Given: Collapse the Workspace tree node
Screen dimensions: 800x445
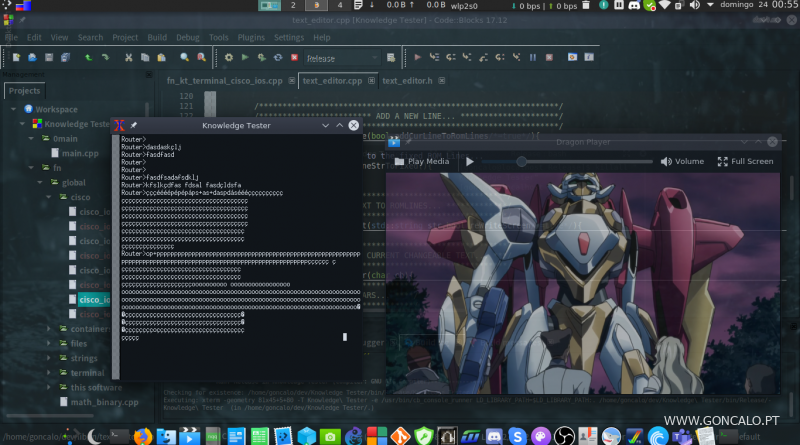Looking at the screenshot, I should coord(14,109).
